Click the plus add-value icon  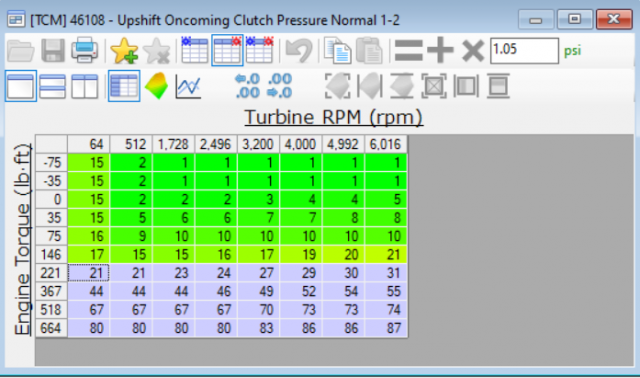coord(440,50)
